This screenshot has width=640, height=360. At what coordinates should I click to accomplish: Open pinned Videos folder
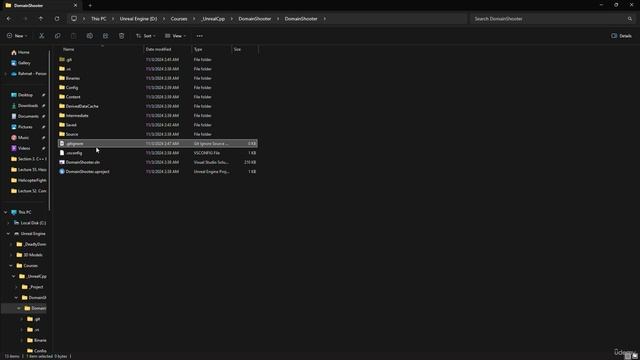(x=21, y=148)
